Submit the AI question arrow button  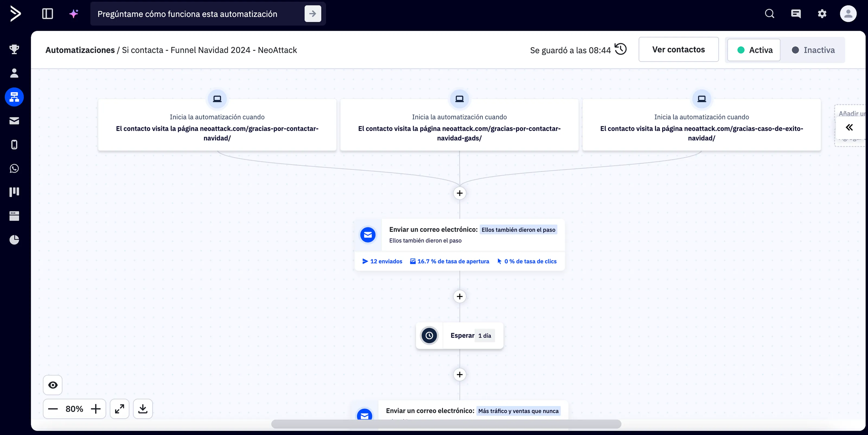[313, 14]
